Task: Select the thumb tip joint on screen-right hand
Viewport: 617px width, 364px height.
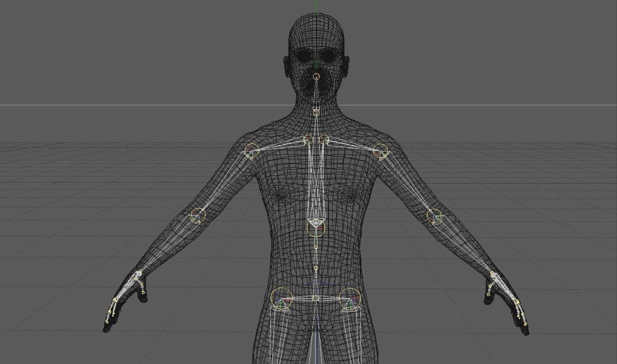Action: 488,294
